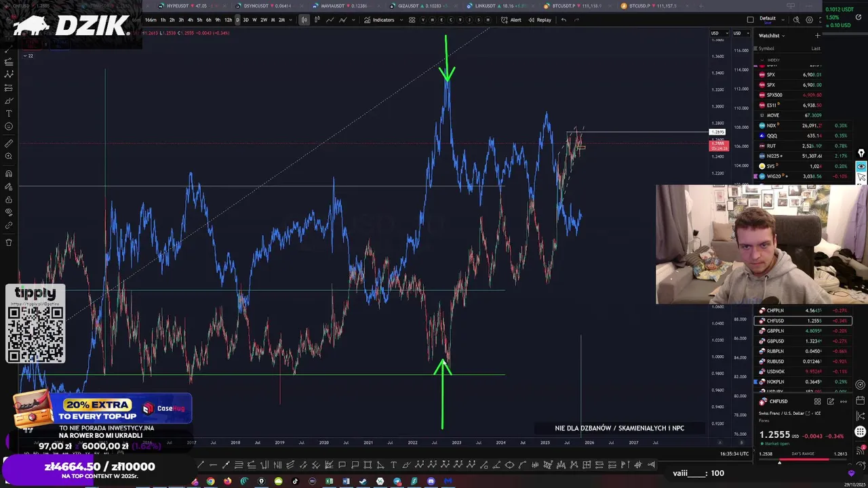Select the Zoom in magnifier tool
The image size is (868, 488).
(x=9, y=157)
